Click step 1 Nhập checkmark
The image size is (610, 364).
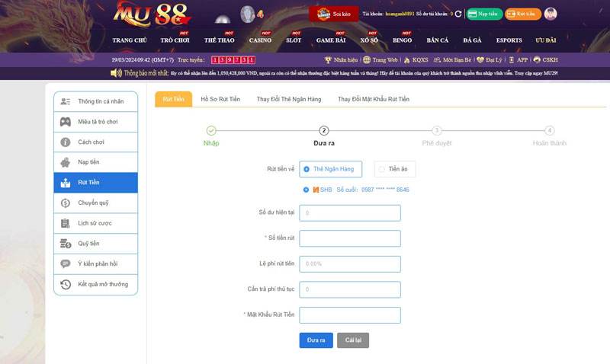pyautogui.click(x=211, y=130)
